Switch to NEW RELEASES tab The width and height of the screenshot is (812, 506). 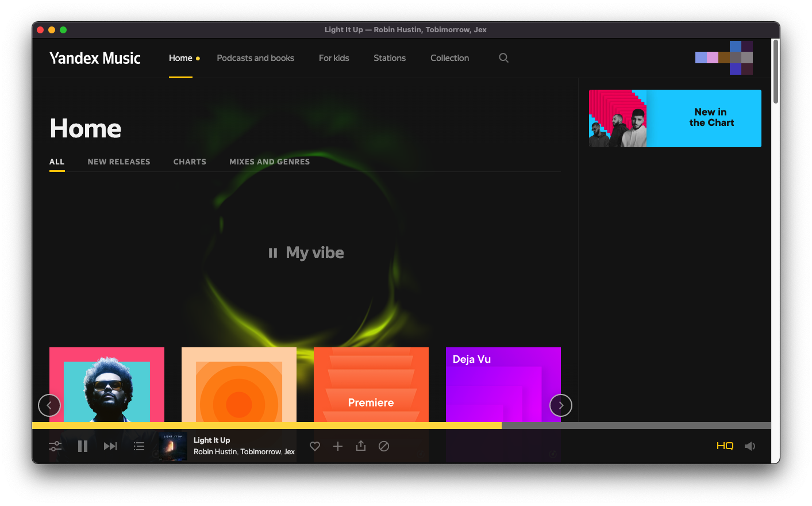[119, 162]
